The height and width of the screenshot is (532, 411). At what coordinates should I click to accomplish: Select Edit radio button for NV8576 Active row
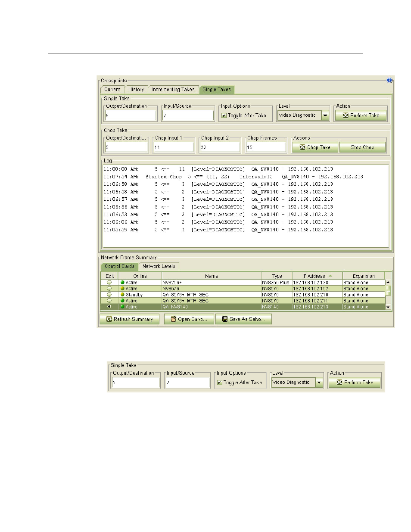coord(109,289)
